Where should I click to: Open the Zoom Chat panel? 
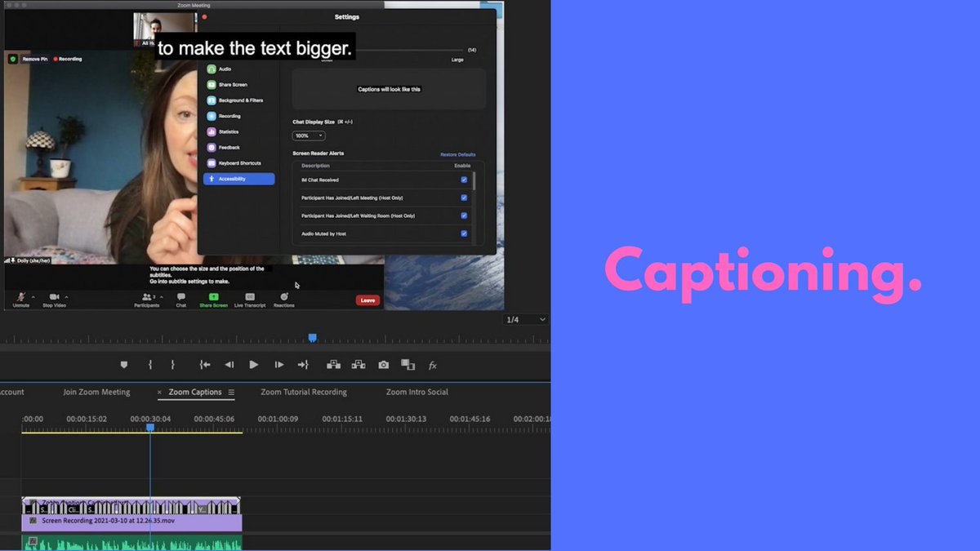[x=181, y=300]
